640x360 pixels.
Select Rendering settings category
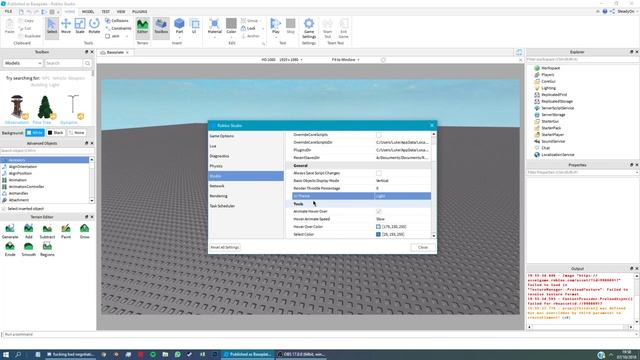(246, 196)
